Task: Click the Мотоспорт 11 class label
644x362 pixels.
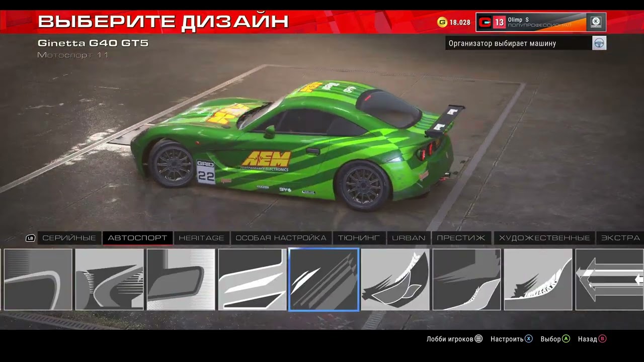Action: pyautogui.click(x=73, y=55)
